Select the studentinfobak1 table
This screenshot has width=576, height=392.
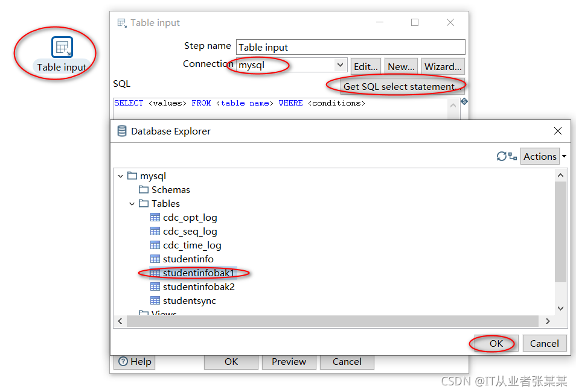(x=198, y=273)
